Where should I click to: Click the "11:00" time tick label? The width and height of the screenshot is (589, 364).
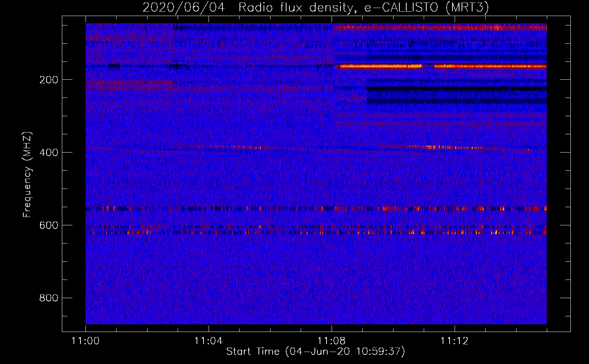pos(86,341)
